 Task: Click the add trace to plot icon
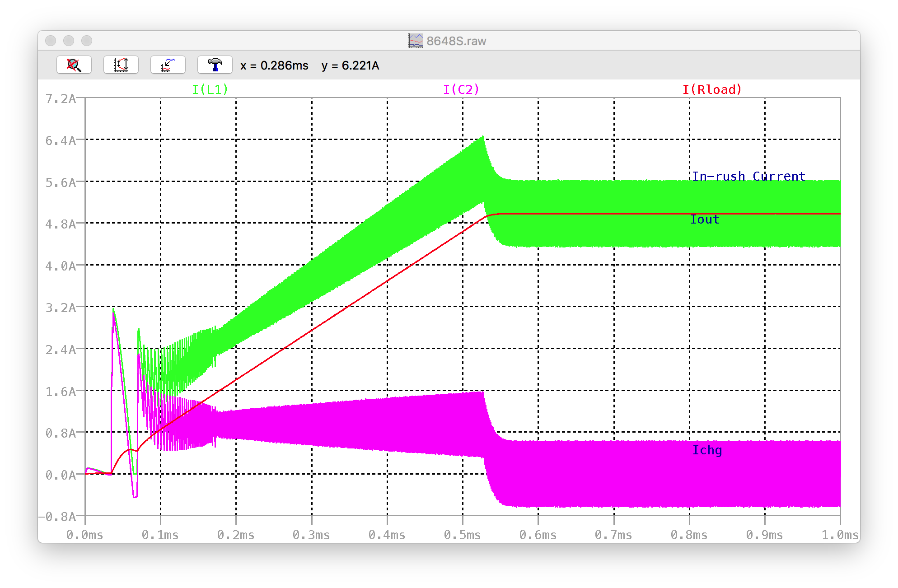pos(168,65)
